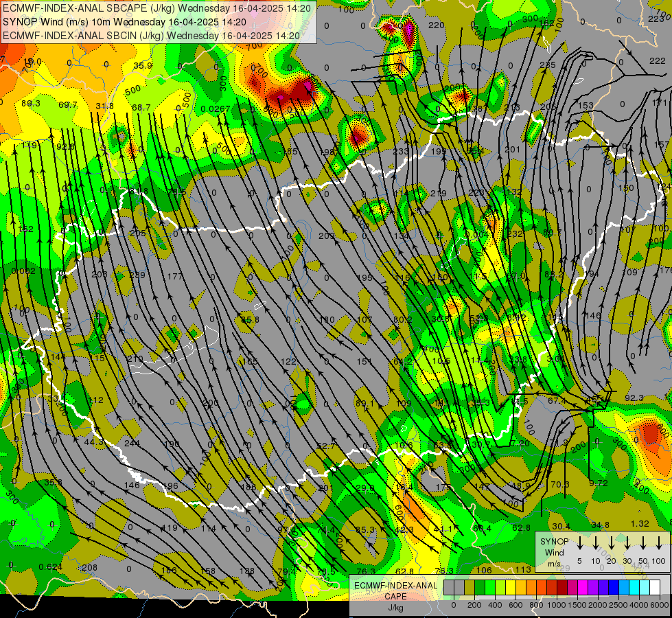
Task: Click the map value 52.7
Action: [326, 446]
